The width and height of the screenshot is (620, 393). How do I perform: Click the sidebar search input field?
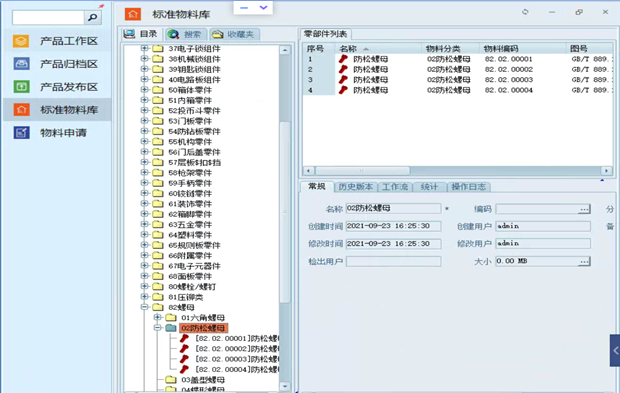pyautogui.click(x=48, y=17)
